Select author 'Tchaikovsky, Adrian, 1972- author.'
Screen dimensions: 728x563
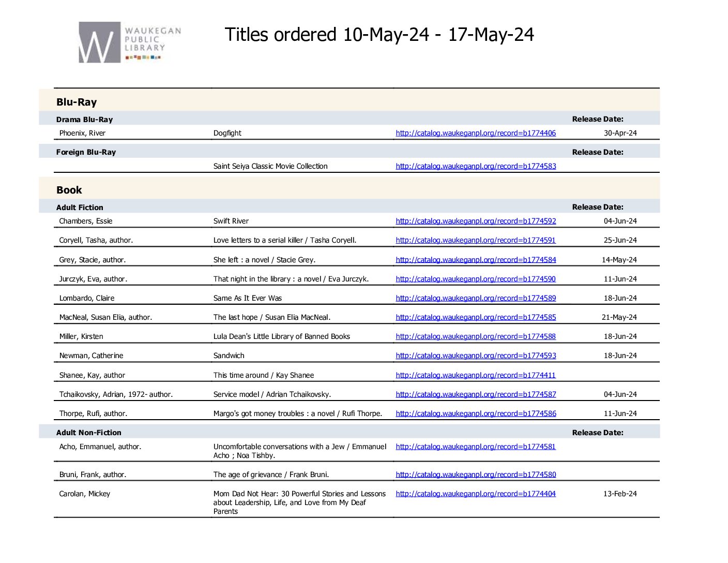(116, 394)
